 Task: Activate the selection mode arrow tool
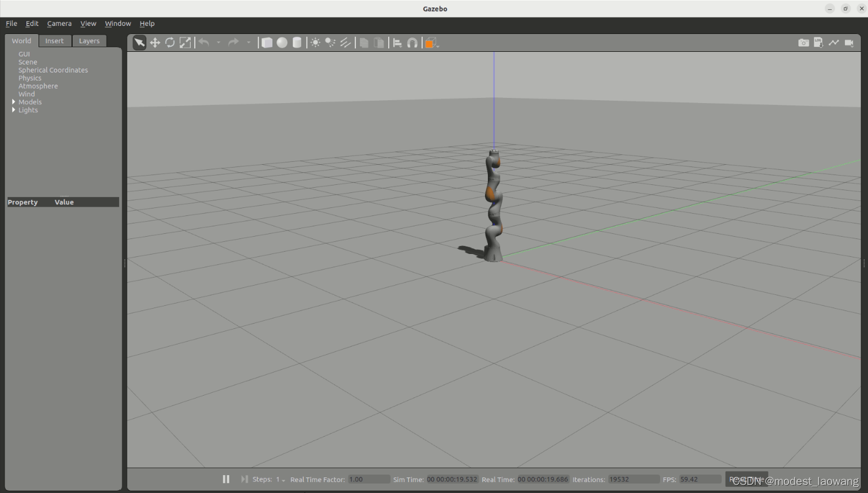coord(139,43)
